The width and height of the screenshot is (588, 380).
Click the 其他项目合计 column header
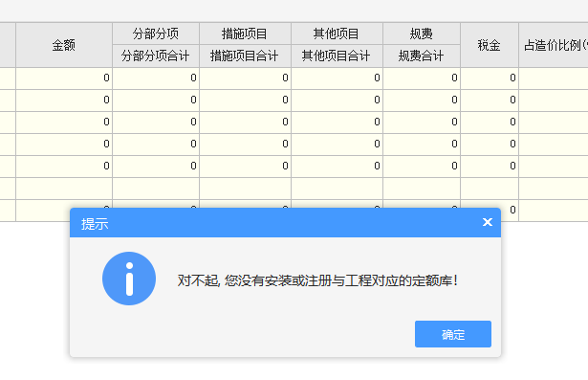coord(337,56)
